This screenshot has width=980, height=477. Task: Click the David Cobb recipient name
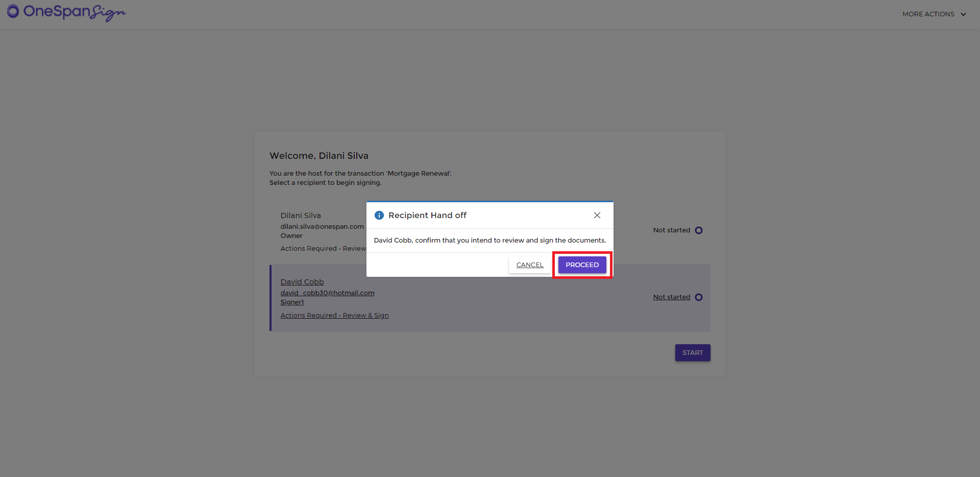pyautogui.click(x=302, y=282)
